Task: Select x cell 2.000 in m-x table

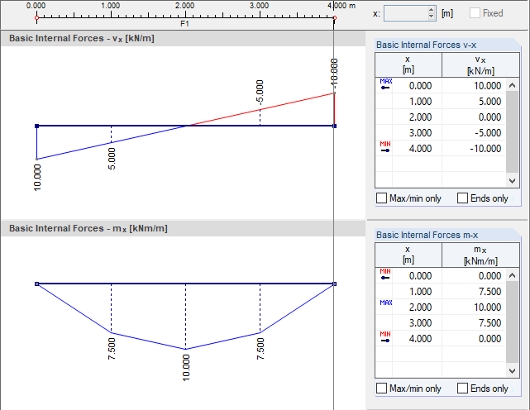Action: 420,307
